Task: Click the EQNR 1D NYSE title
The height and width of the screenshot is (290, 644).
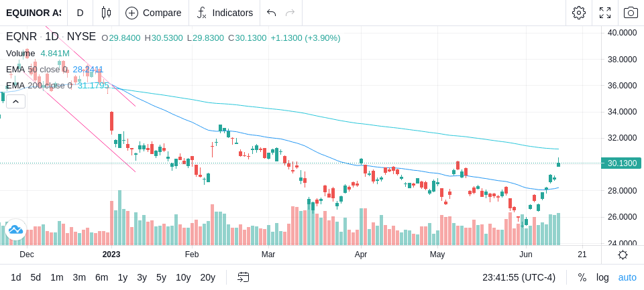Action: click(x=51, y=37)
